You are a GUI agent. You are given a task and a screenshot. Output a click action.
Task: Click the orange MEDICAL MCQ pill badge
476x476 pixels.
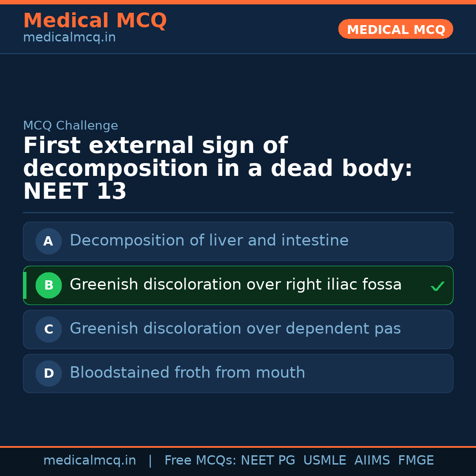396,29
